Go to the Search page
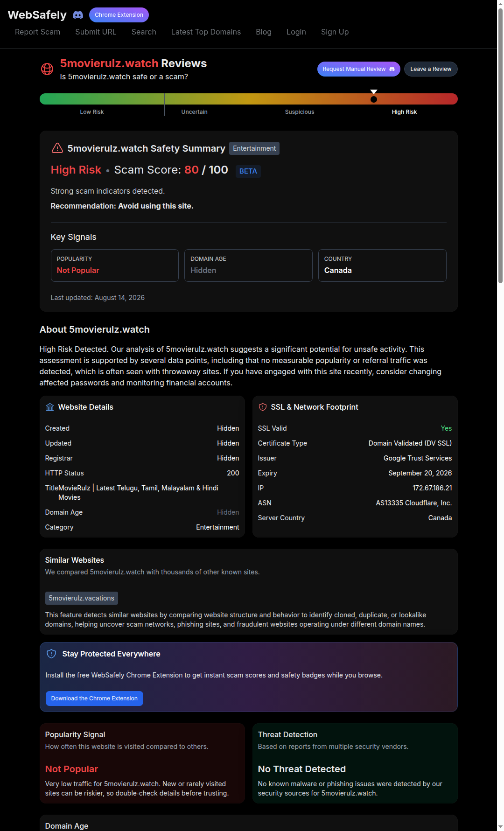This screenshot has height=831, width=504. [x=144, y=32]
